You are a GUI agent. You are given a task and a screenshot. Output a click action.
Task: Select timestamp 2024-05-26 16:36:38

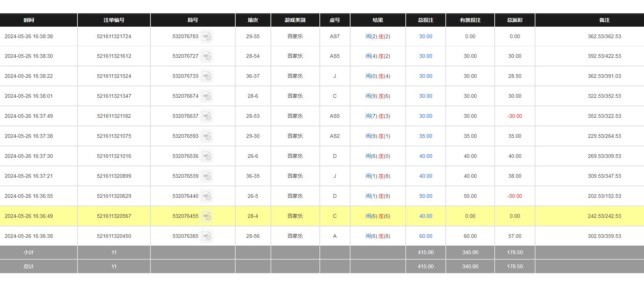point(29,236)
